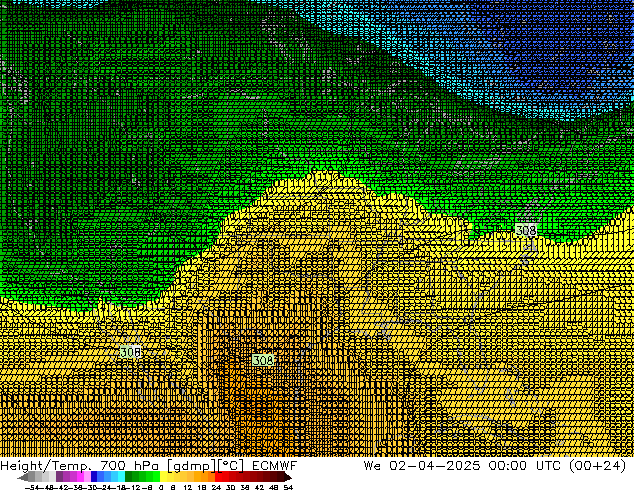
Task: Click the magenta legend swatch near -36
Action: [80, 477]
